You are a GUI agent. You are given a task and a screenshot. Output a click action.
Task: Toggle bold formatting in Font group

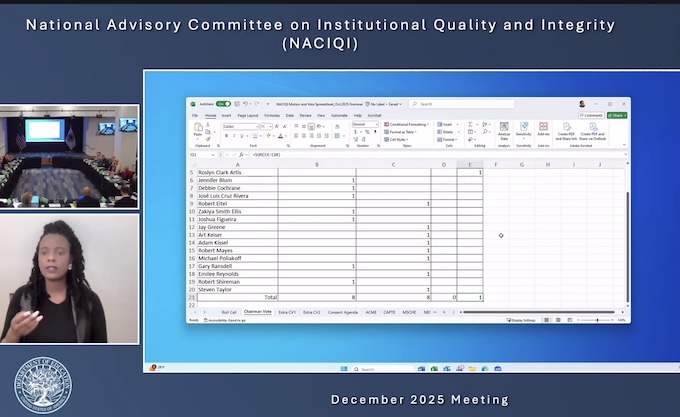click(225, 135)
